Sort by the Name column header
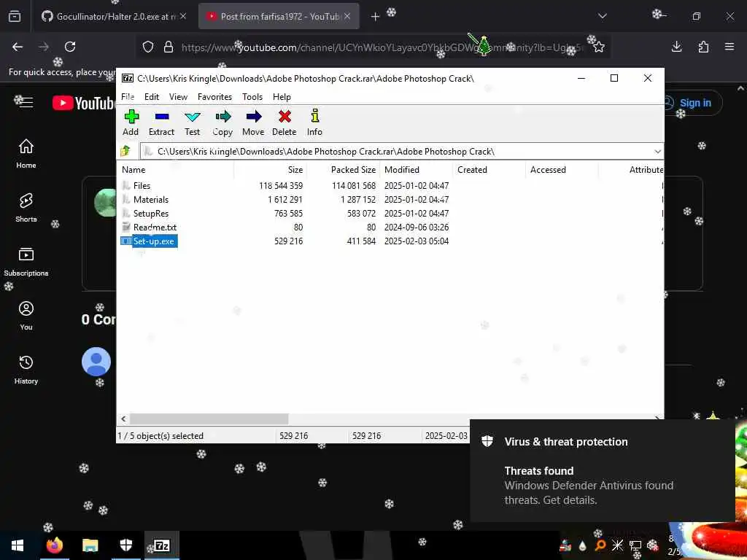 click(x=176, y=170)
